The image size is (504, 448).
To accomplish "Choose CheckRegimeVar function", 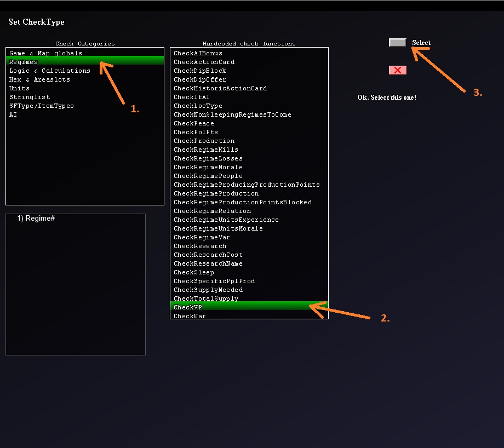I will [249, 237].
